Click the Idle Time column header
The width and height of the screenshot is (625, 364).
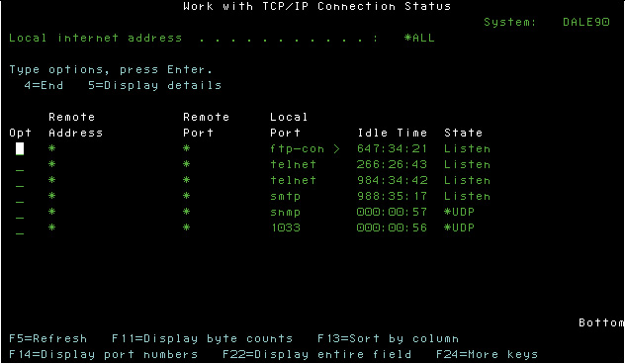click(393, 133)
